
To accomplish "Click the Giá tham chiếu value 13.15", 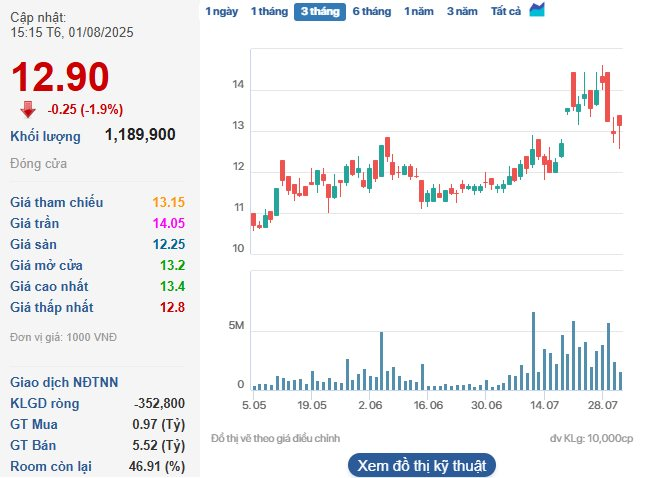I will point(168,202).
